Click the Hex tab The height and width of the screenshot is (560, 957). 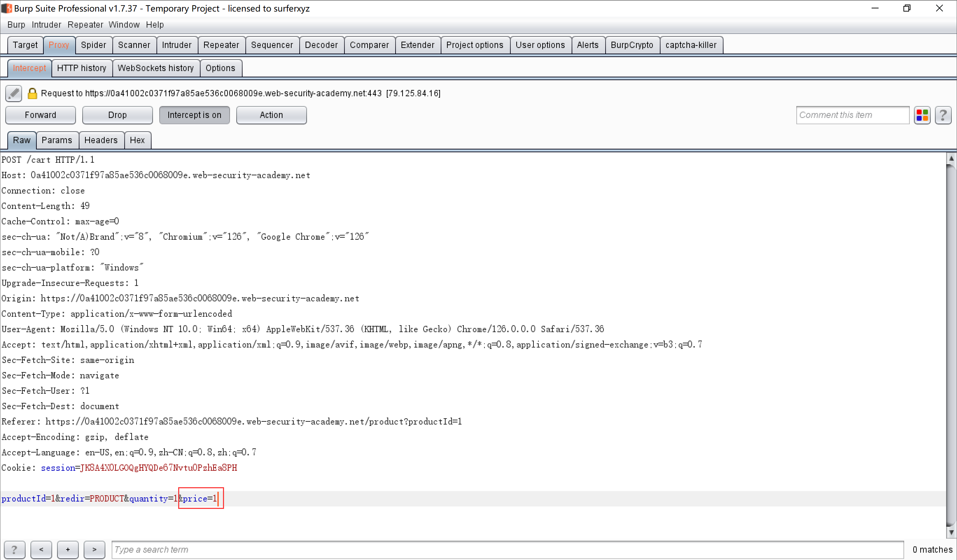pos(137,140)
